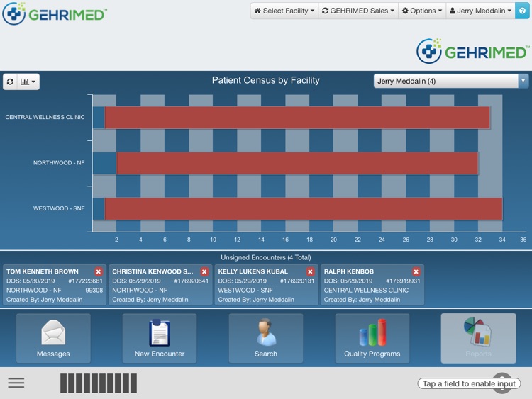Click encounter number #176920131
This screenshot has height=399, width=532.
coord(297,281)
